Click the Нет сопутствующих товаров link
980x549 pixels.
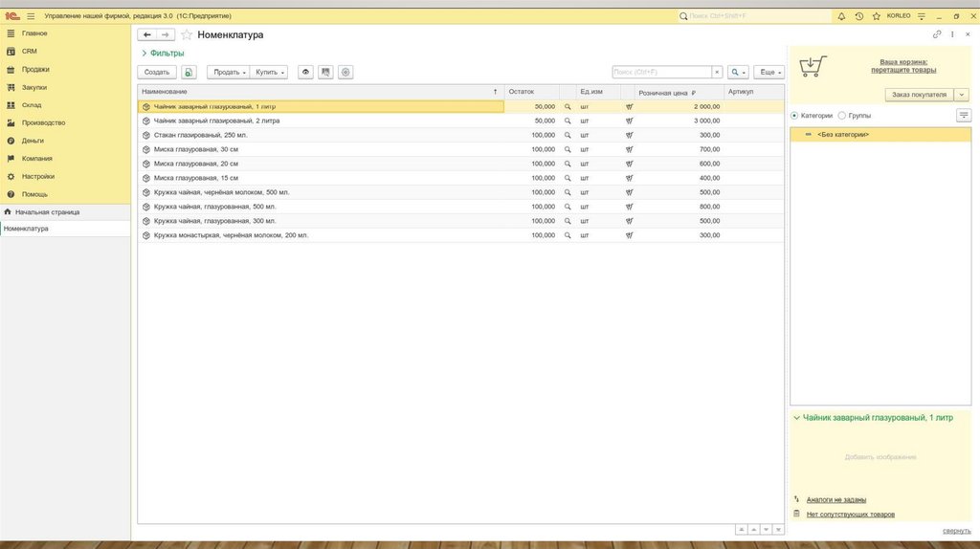pos(851,514)
